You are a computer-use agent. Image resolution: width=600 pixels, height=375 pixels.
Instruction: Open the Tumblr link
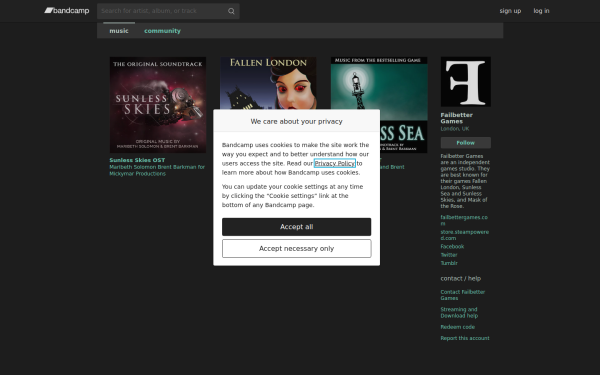(x=449, y=263)
